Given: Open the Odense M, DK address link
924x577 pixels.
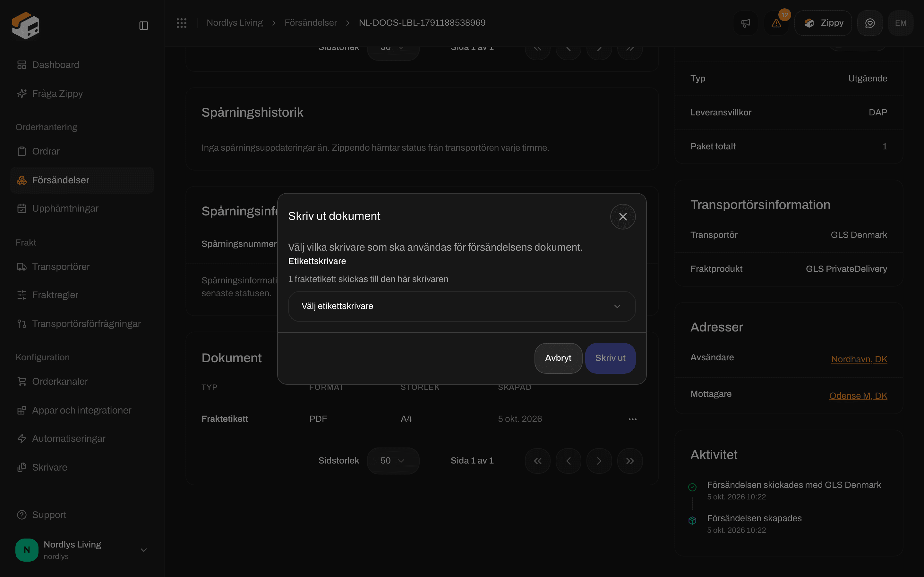Looking at the screenshot, I should pos(858,396).
